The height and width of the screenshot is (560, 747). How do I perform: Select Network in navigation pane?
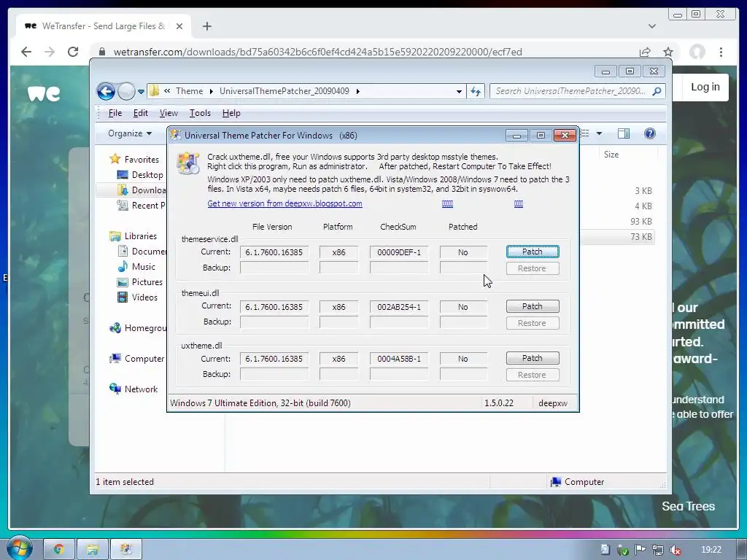[141, 389]
